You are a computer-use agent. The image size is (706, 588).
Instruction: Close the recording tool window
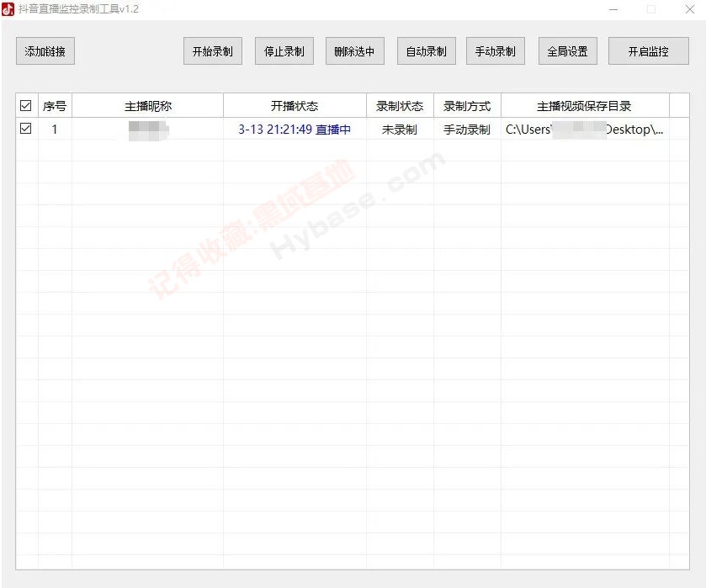click(x=690, y=9)
